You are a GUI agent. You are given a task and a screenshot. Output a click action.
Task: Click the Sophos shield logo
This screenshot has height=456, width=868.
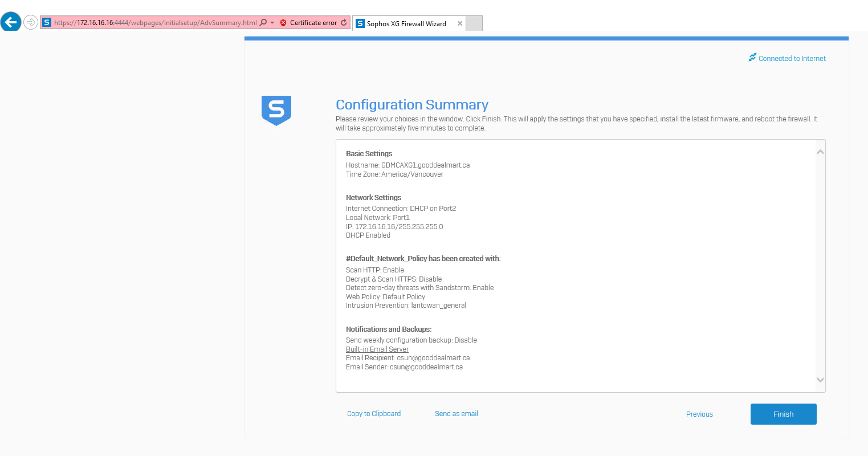(276, 111)
